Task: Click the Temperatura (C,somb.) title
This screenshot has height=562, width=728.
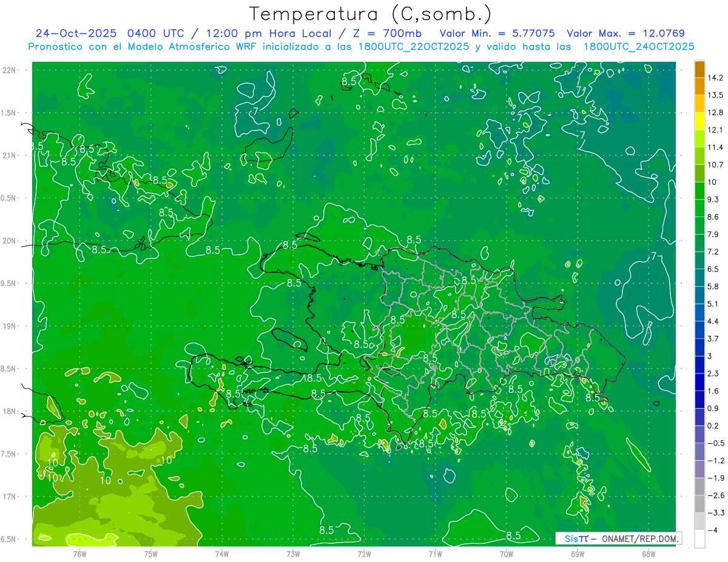Action: click(370, 14)
